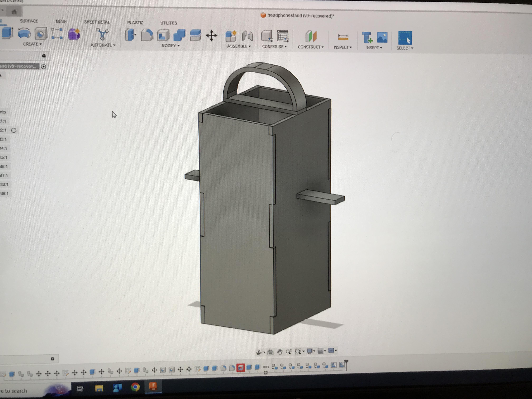The width and height of the screenshot is (532, 399).
Task: Click the headphonestand (v9~recovered) document tab
Action: (x=297, y=16)
